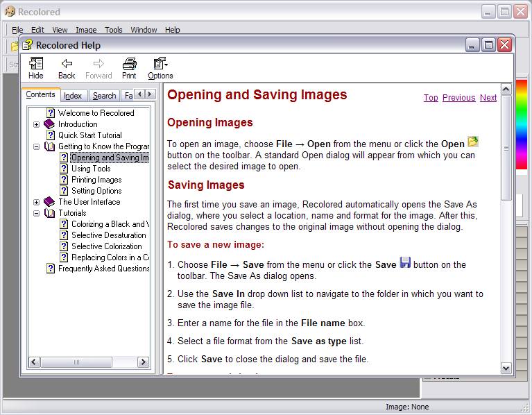The width and height of the screenshot is (532, 415).
Task: Click the Printing Images page icon
Action: pos(64,180)
